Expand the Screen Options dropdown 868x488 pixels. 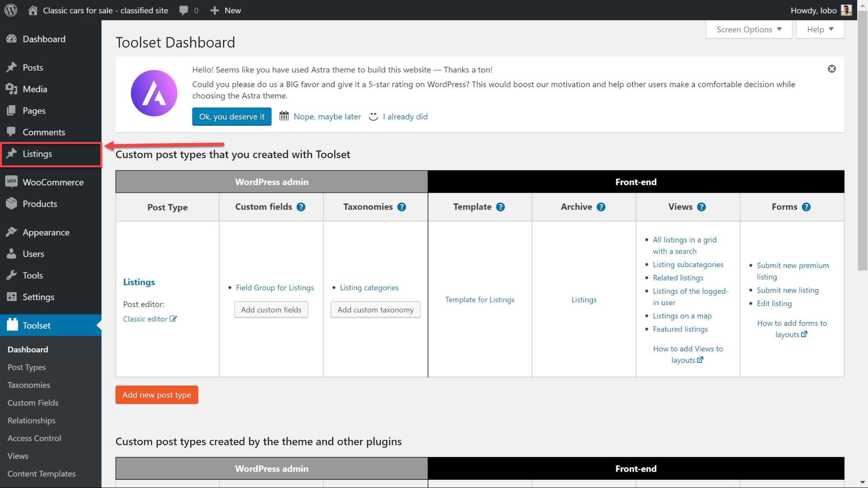pyautogui.click(x=749, y=29)
